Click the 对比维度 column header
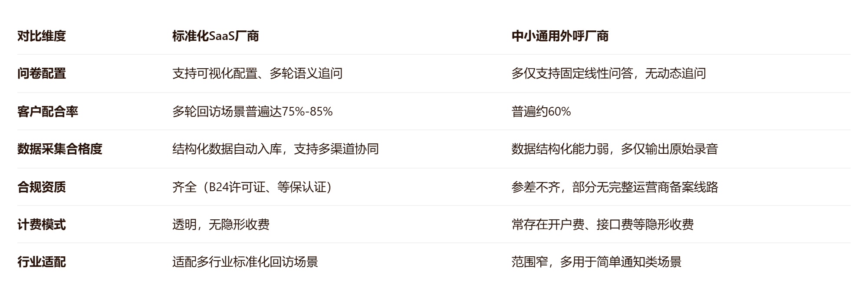The width and height of the screenshot is (868, 298). (42, 36)
